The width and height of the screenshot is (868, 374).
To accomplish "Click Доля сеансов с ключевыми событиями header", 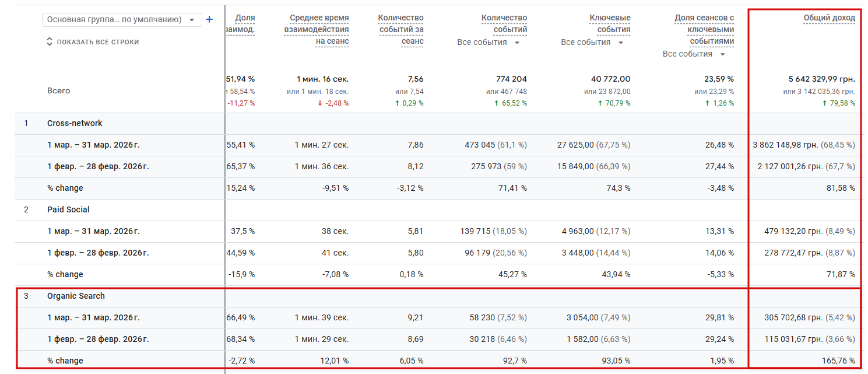I will (704, 30).
